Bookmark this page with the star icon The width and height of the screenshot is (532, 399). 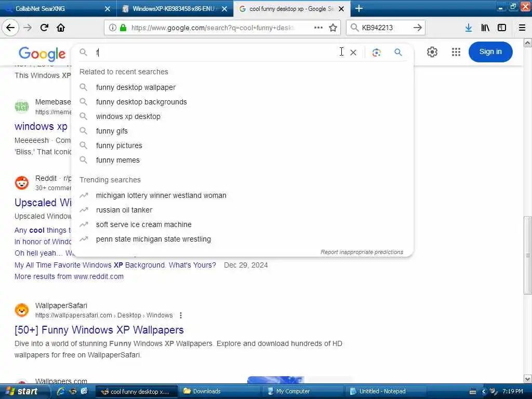tap(333, 28)
